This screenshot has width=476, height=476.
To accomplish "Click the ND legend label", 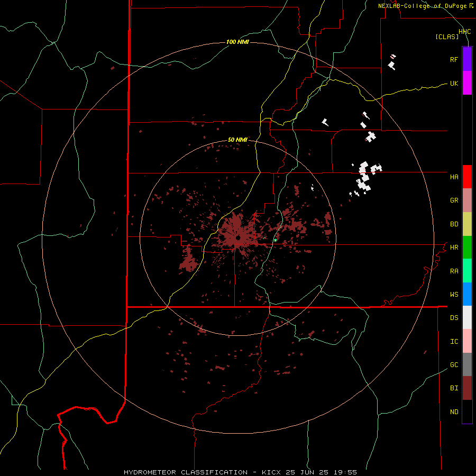I will click(x=454, y=411).
